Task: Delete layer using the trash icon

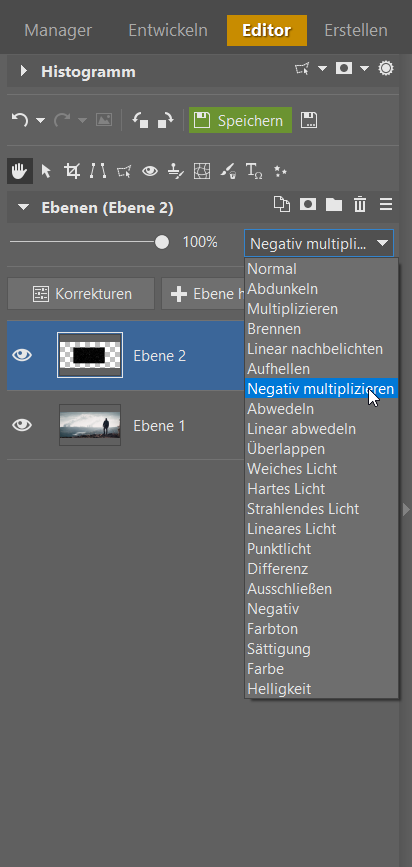Action: (x=360, y=205)
